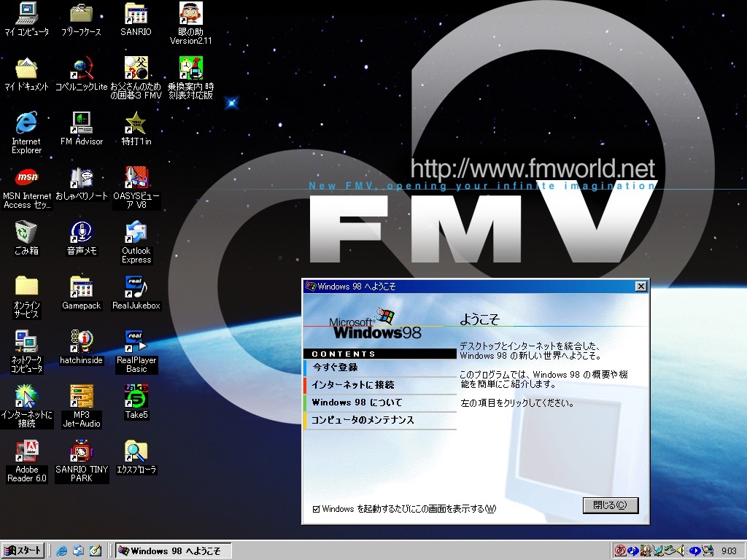Open インターネットに接続 desktop shortcut
The height and width of the screenshot is (560, 747).
[x=27, y=405]
